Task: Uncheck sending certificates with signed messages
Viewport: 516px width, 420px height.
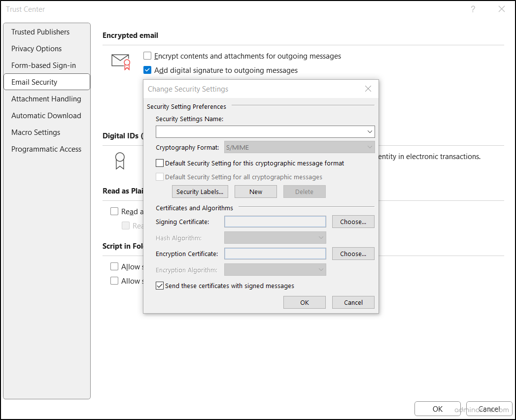Action: pos(159,286)
